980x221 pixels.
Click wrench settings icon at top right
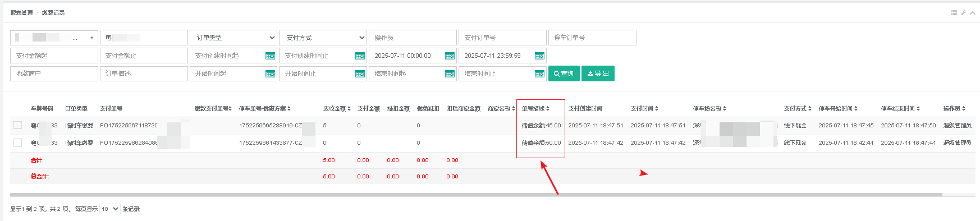[963, 12]
